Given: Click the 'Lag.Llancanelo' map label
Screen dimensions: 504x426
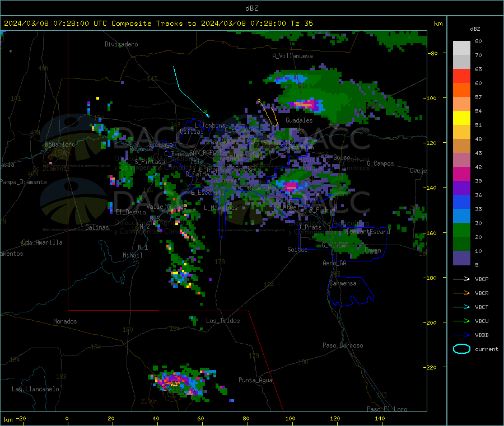Looking at the screenshot, I should (35, 390).
